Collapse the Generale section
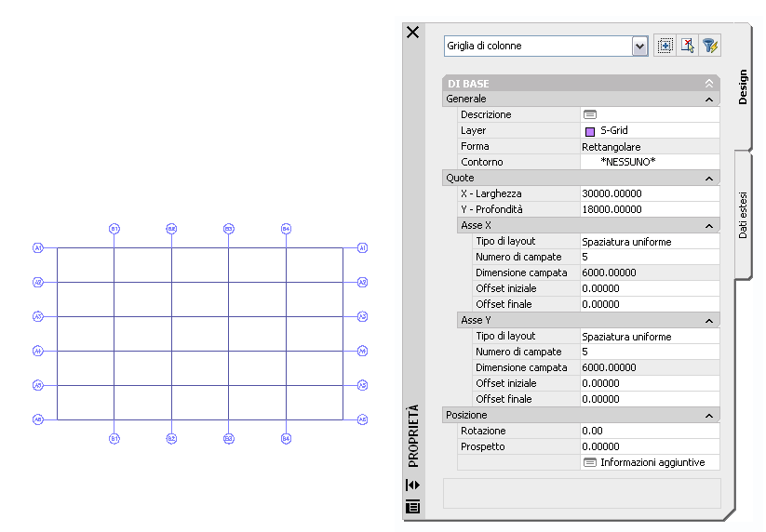This screenshot has height=532, width=766. (709, 100)
